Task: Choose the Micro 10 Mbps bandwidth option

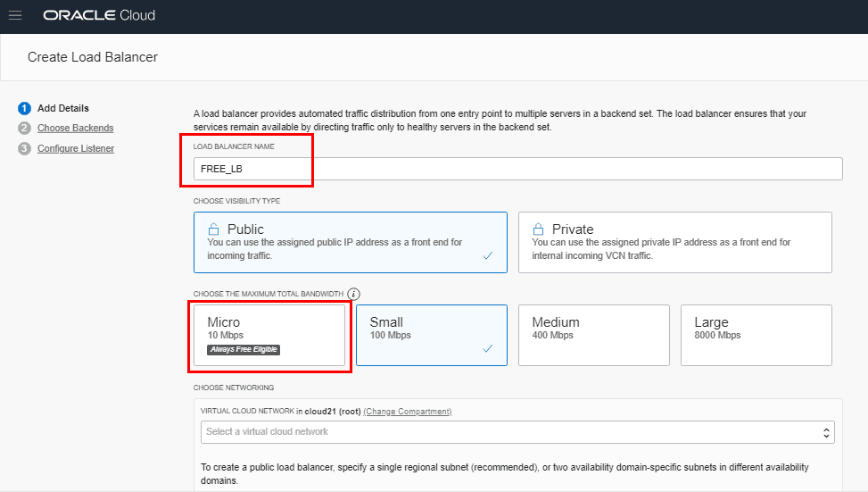Action: click(269, 335)
